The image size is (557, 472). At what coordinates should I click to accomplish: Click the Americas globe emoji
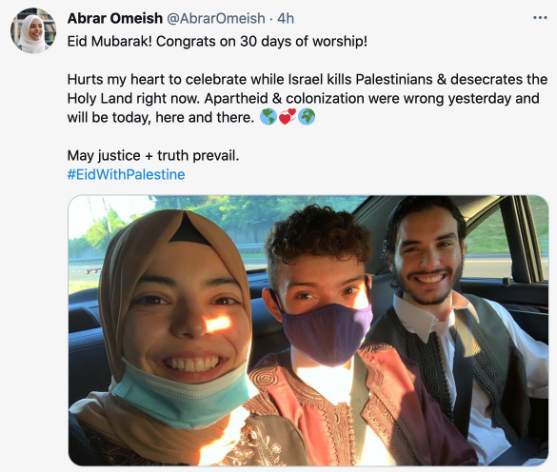268,117
